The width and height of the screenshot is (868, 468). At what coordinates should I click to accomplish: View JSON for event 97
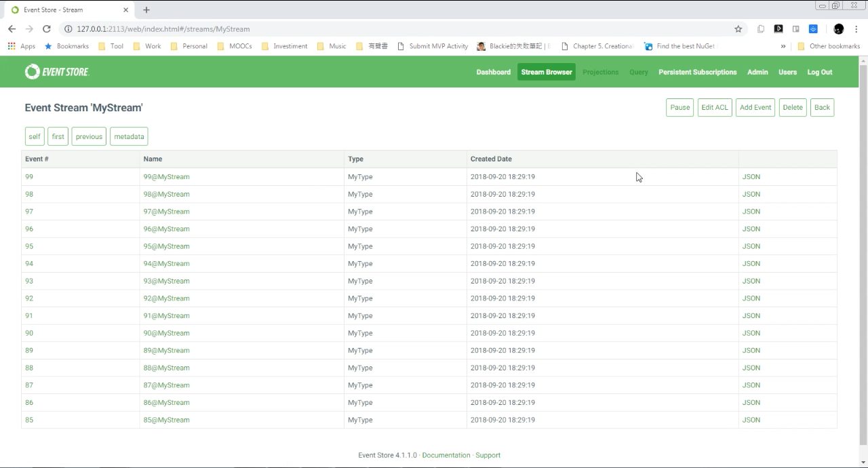point(751,212)
